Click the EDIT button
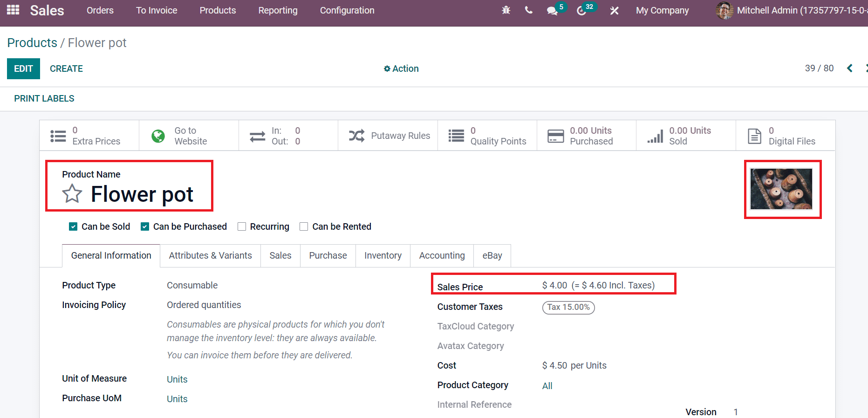The height and width of the screenshot is (418, 868). pyautogui.click(x=23, y=69)
